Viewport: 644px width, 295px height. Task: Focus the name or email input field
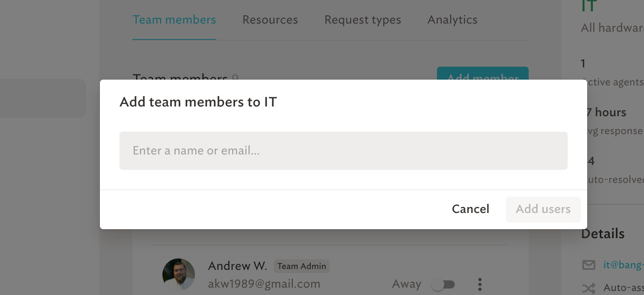pyautogui.click(x=343, y=151)
